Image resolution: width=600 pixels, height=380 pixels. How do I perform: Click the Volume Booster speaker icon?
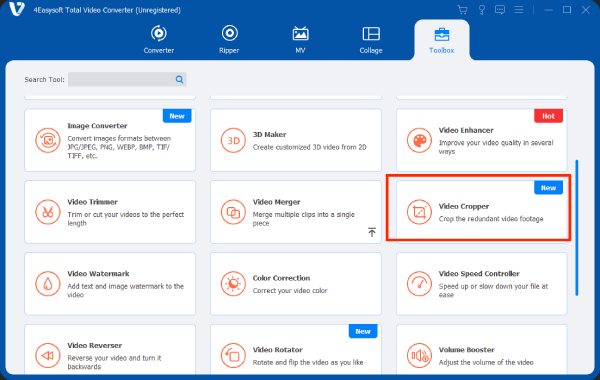click(x=419, y=356)
